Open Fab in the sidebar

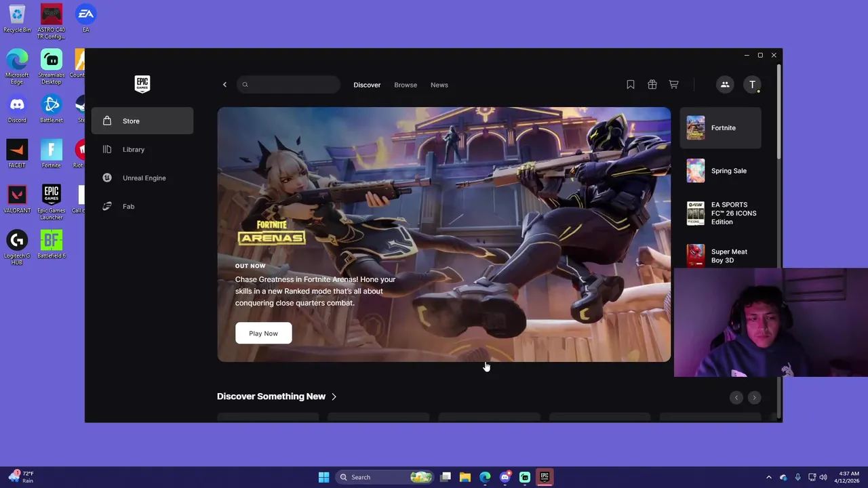coord(142,206)
